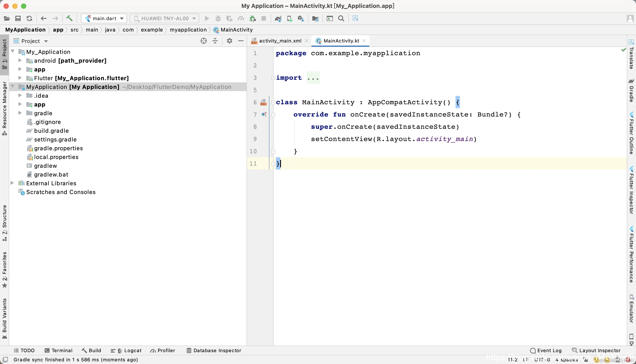Click the locate target crosshair icon
636x364 pixels.
click(x=203, y=41)
